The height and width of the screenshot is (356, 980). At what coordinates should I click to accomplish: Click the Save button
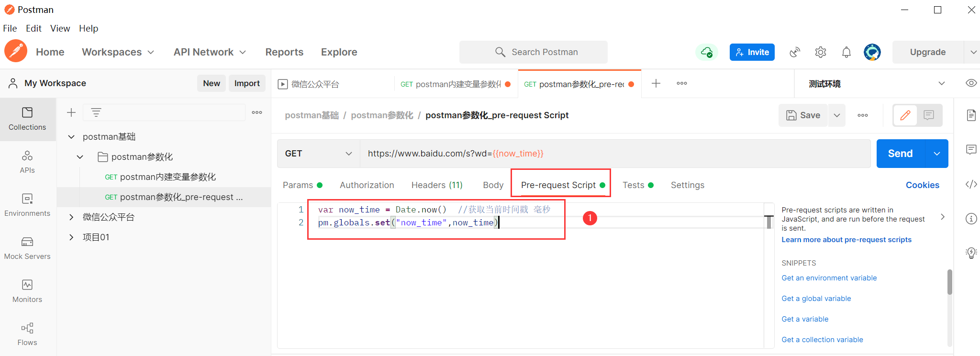[803, 115]
